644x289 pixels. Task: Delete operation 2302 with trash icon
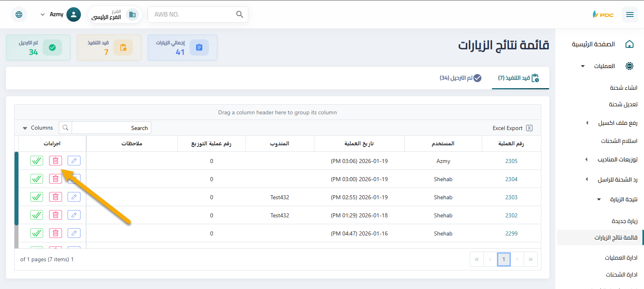(x=56, y=215)
